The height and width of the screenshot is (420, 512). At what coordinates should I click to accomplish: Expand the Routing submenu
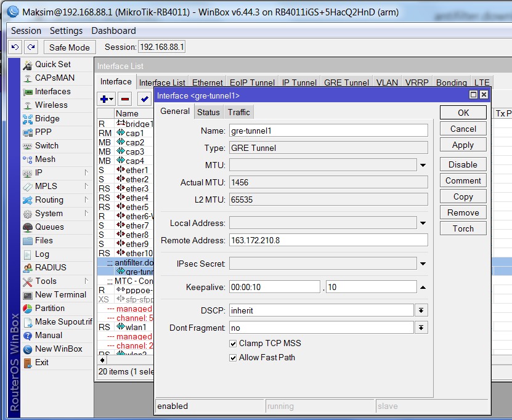tap(86, 200)
